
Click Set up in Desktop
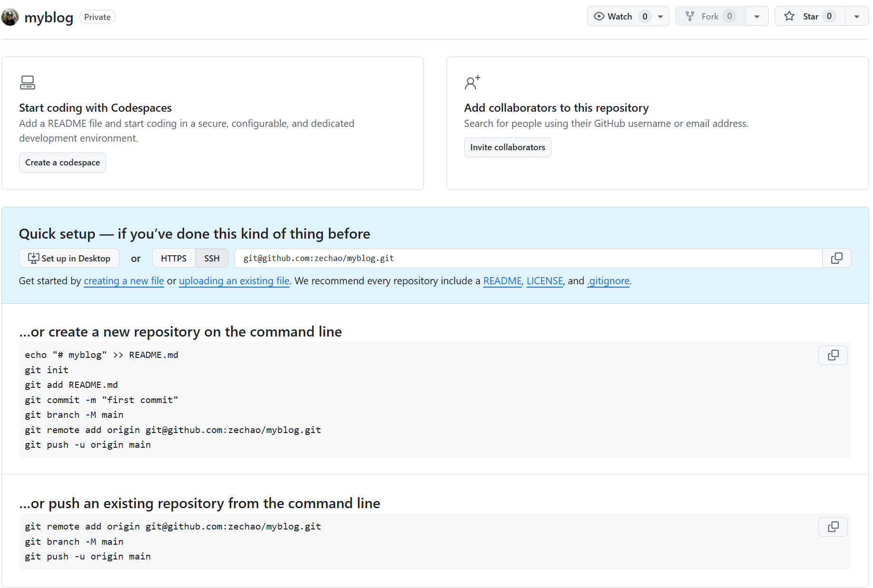coord(69,258)
